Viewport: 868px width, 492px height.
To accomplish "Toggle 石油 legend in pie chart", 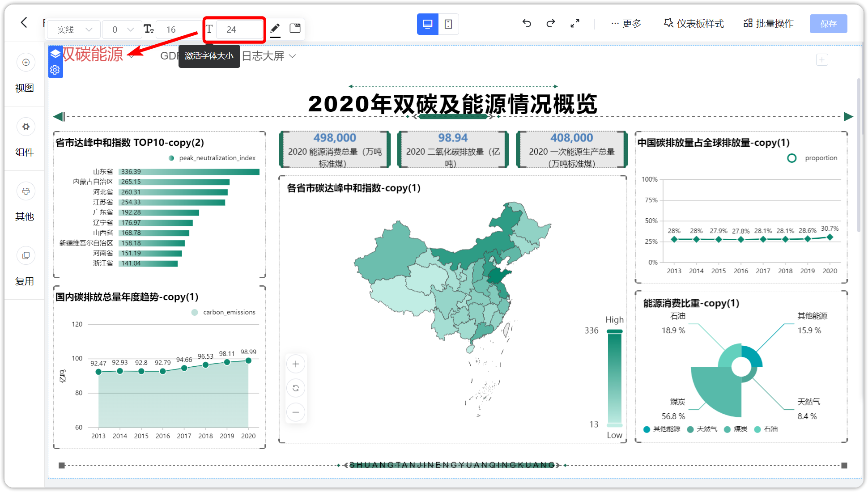I will [x=766, y=429].
